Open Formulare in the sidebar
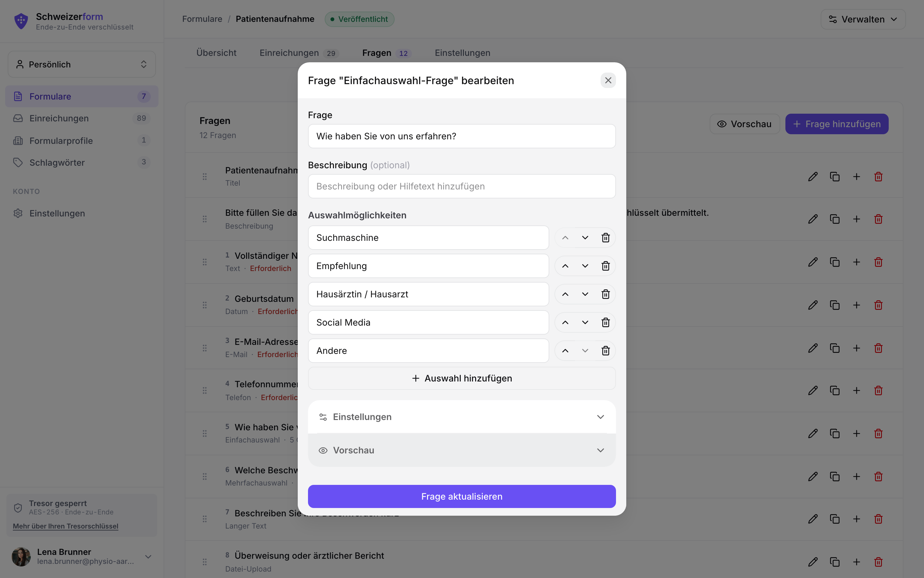 (82, 96)
